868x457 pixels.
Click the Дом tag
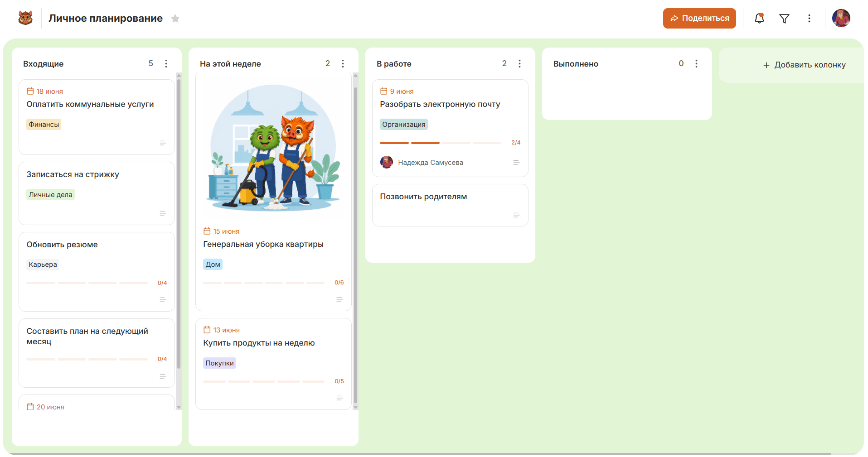[213, 265]
